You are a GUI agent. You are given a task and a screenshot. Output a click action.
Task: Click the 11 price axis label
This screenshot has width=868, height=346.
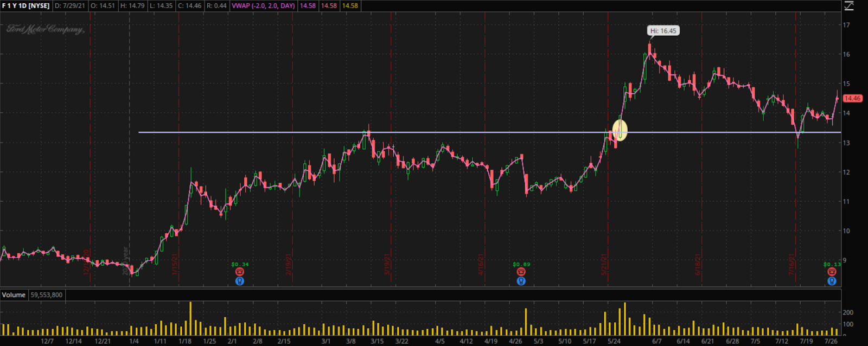pos(846,202)
